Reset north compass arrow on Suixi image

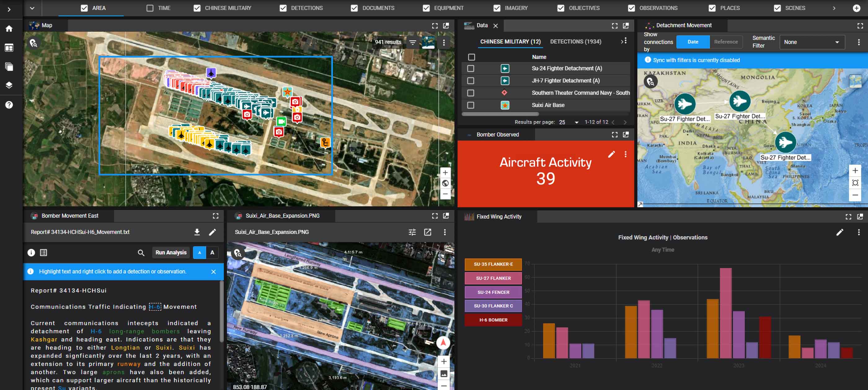coord(443,343)
